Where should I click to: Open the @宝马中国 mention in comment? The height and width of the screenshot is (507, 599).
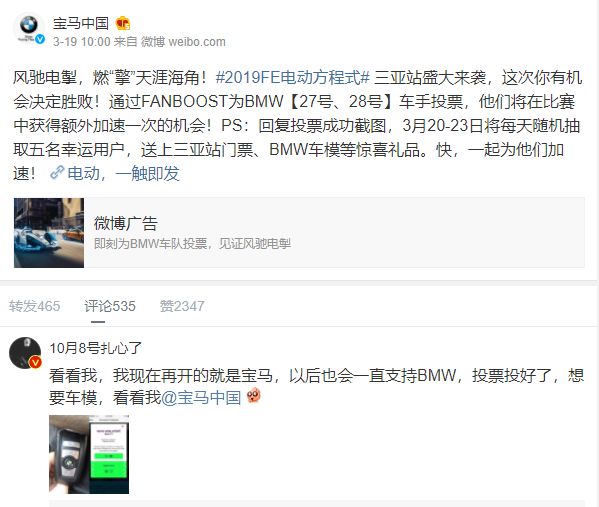(x=201, y=397)
